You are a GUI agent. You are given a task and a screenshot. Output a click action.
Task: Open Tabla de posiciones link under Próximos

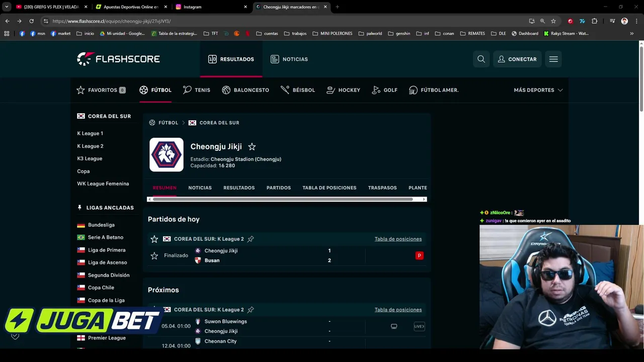(x=398, y=310)
